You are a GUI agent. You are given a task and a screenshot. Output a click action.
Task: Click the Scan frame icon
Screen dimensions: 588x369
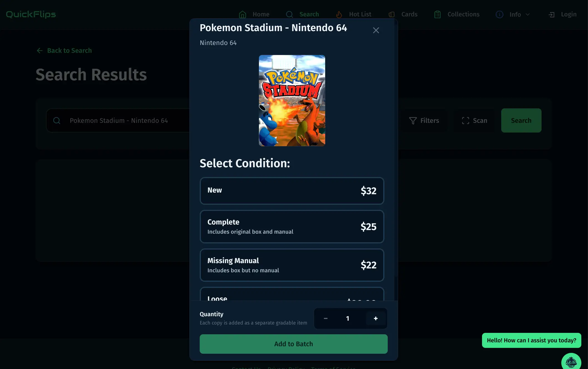(x=466, y=120)
